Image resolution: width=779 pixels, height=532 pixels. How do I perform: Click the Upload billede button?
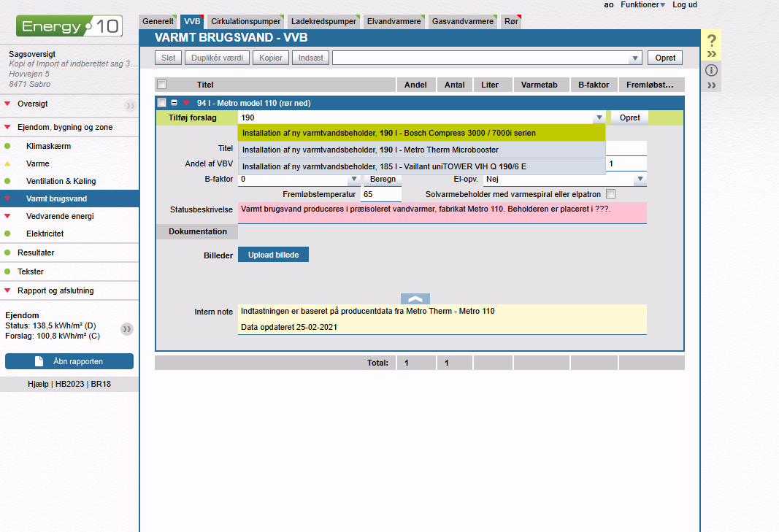tap(273, 255)
